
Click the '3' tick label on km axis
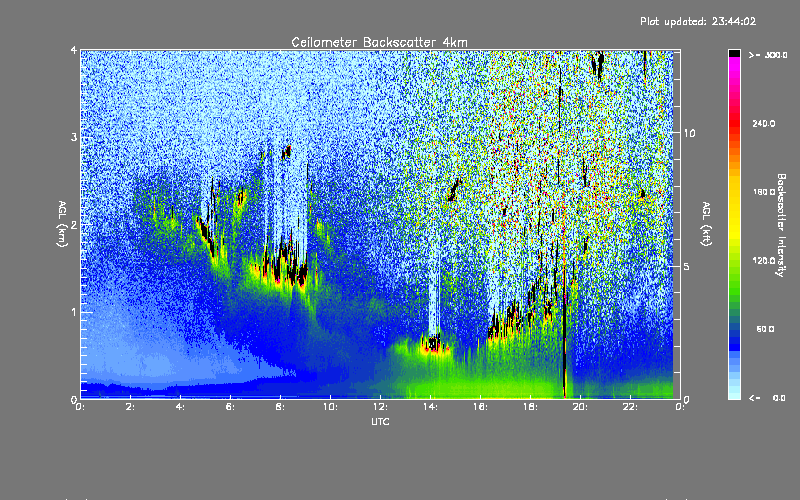coord(74,137)
